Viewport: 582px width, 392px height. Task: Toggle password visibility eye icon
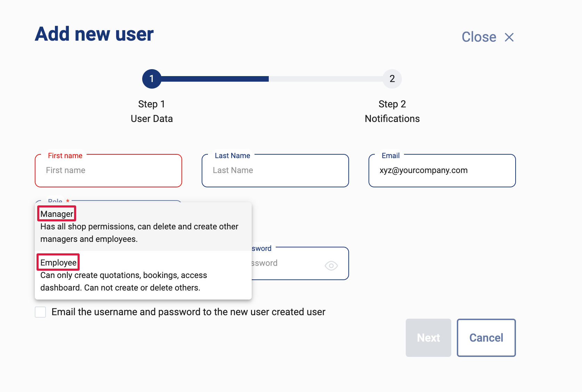[331, 266]
